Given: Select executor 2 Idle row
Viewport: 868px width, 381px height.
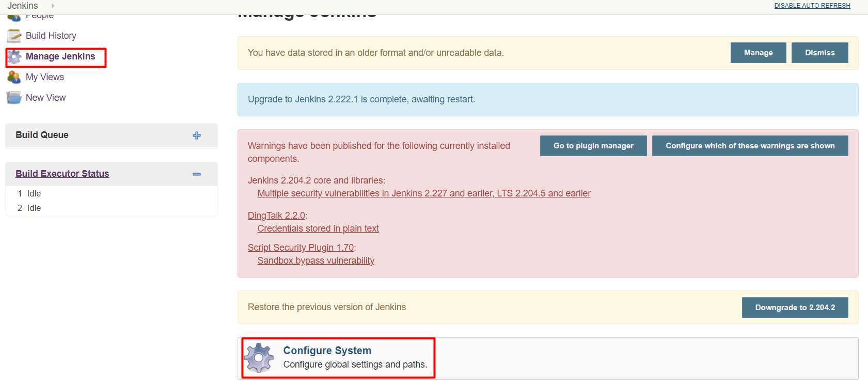Looking at the screenshot, I should pyautogui.click(x=111, y=208).
